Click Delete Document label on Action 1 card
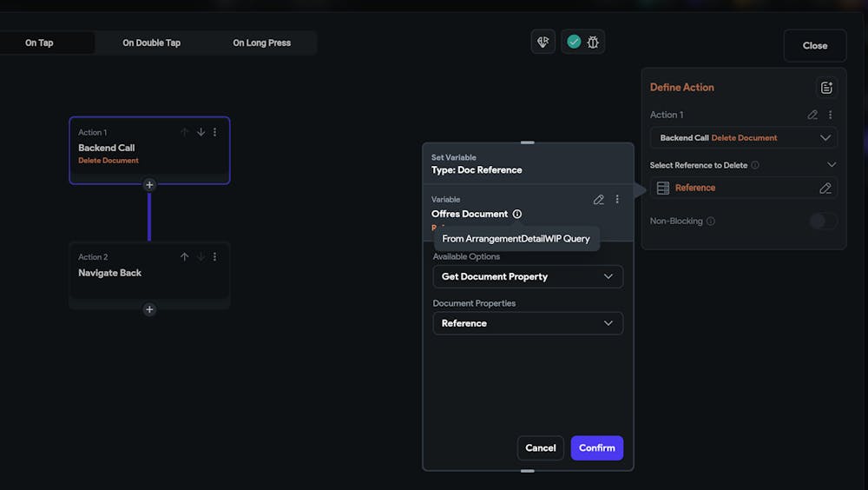The image size is (868, 490). click(108, 160)
